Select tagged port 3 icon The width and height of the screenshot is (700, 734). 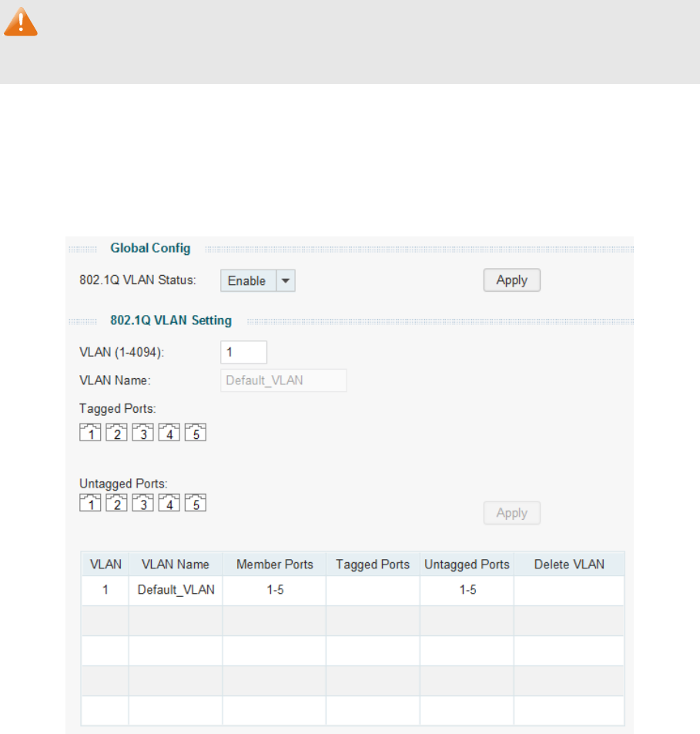[x=142, y=432]
